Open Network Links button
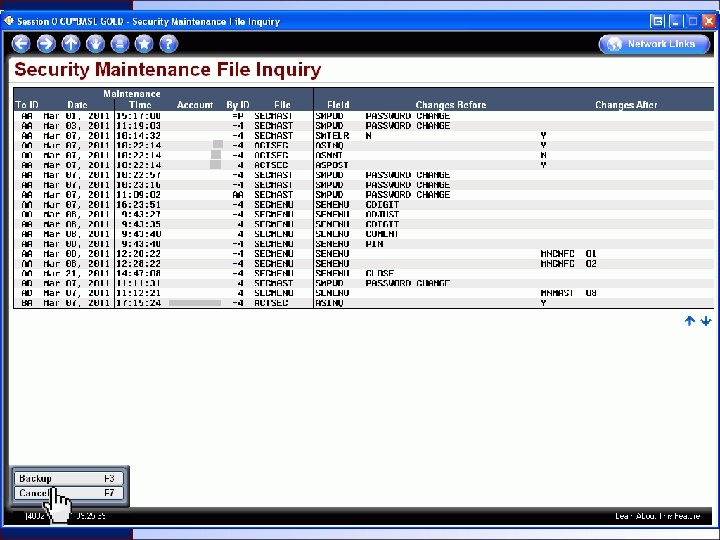720x540 pixels. pyautogui.click(x=654, y=44)
